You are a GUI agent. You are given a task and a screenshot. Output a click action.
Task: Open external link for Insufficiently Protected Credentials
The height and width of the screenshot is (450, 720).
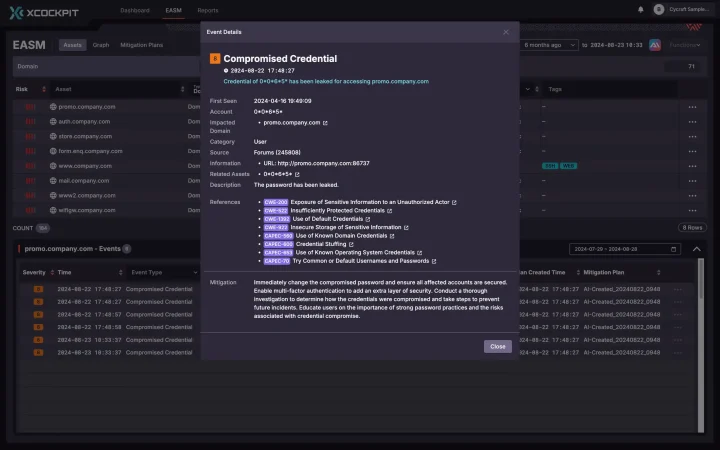coord(389,210)
